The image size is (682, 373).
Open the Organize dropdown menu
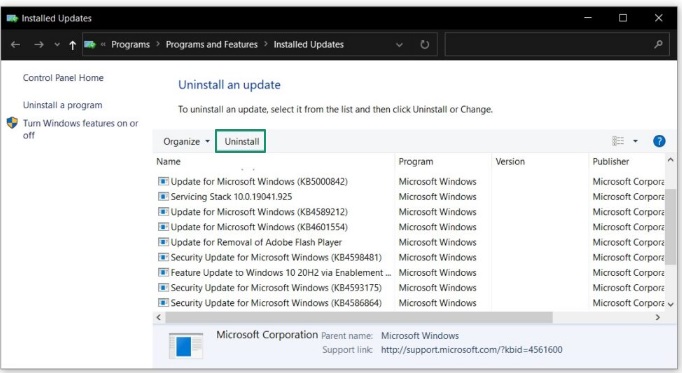coord(186,141)
